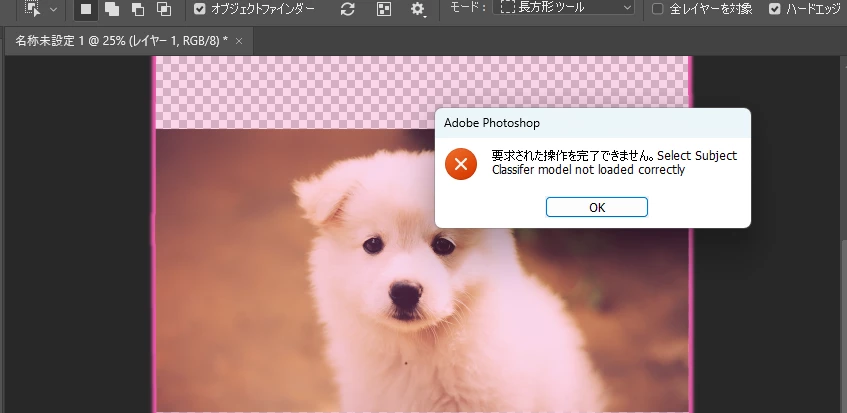Refresh the Object Finder icon
Image resolution: width=847 pixels, height=413 pixels.
click(x=347, y=9)
